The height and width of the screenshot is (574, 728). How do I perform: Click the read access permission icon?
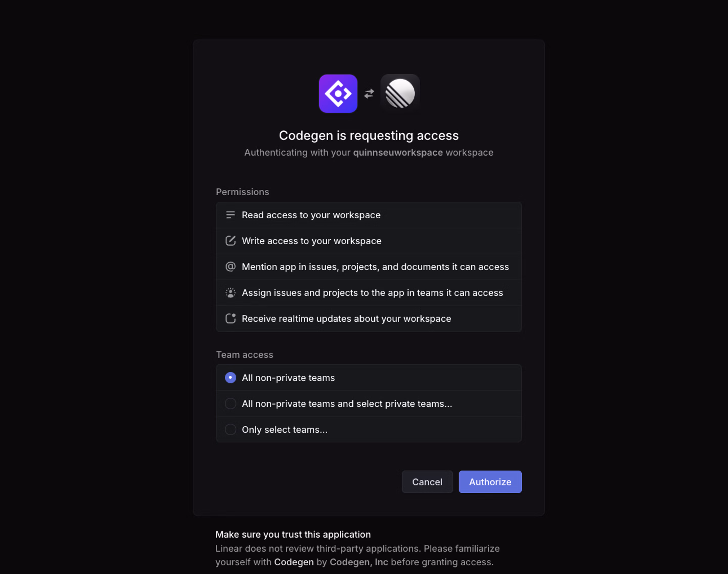point(230,215)
